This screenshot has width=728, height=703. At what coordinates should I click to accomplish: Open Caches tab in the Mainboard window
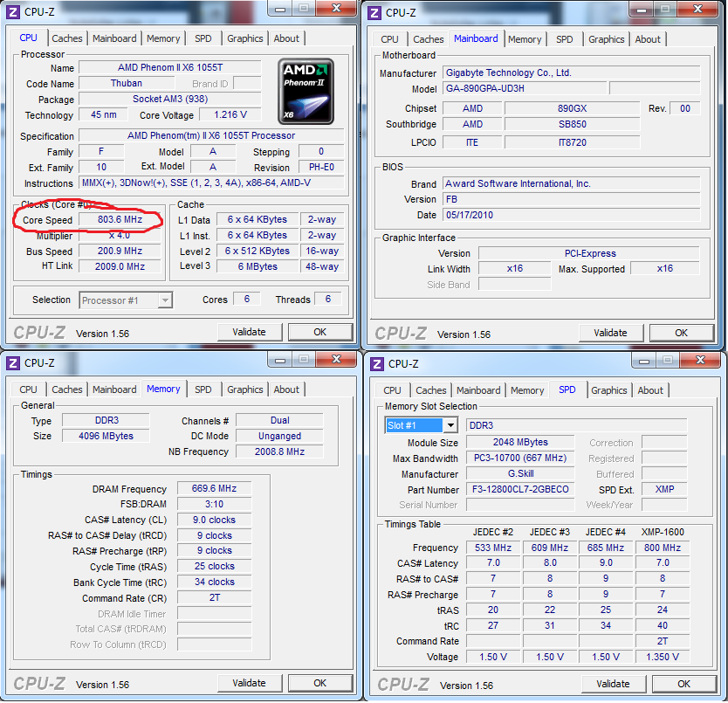coord(428,39)
